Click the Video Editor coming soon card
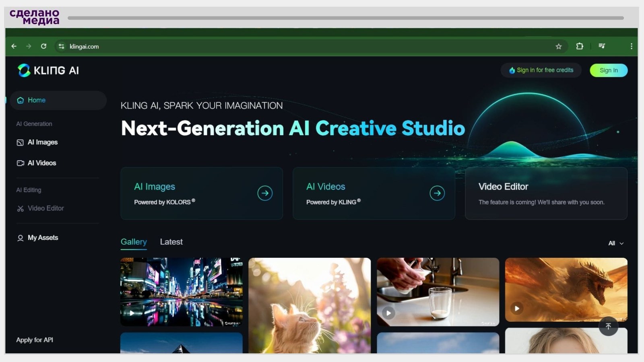The image size is (644, 362). pos(546,193)
